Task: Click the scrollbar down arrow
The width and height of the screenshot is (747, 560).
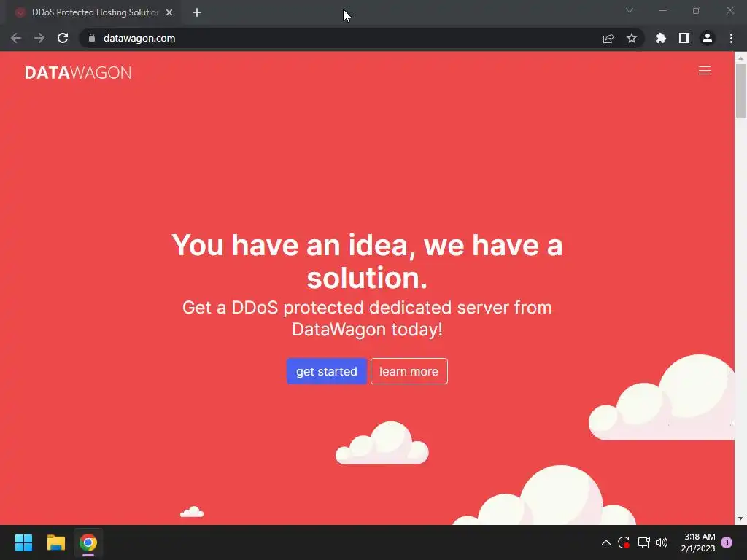Action: point(740,518)
